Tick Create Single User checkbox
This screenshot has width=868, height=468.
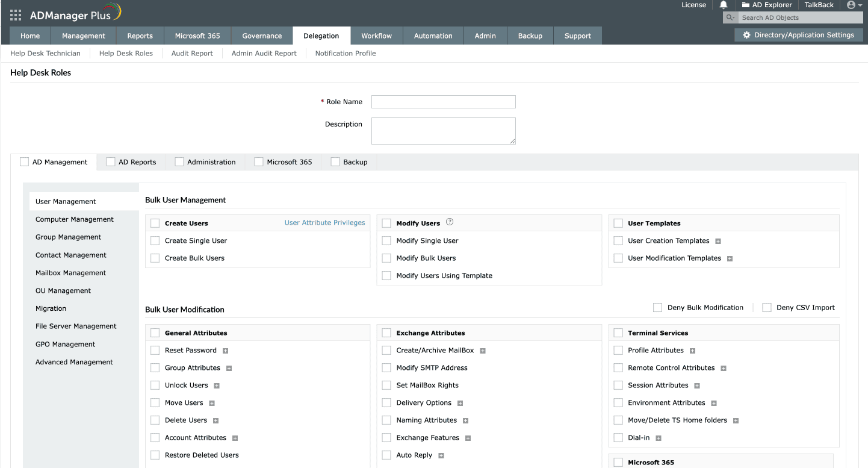click(x=155, y=240)
